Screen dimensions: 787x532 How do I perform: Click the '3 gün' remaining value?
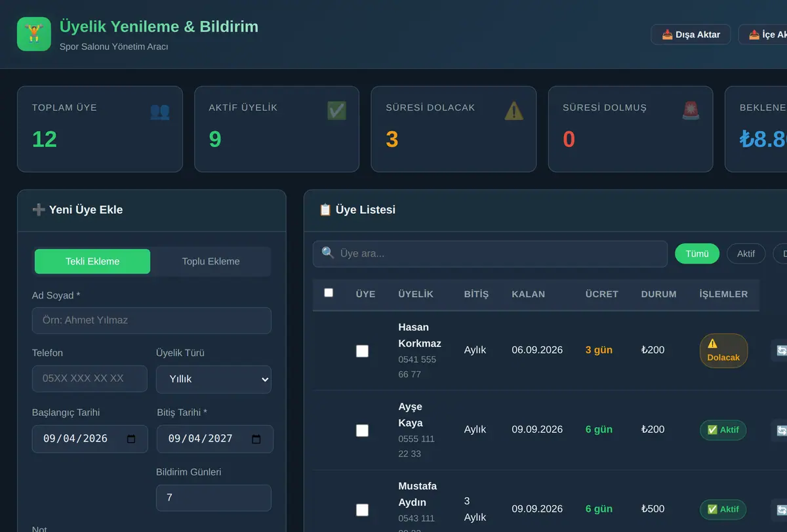[x=599, y=350]
